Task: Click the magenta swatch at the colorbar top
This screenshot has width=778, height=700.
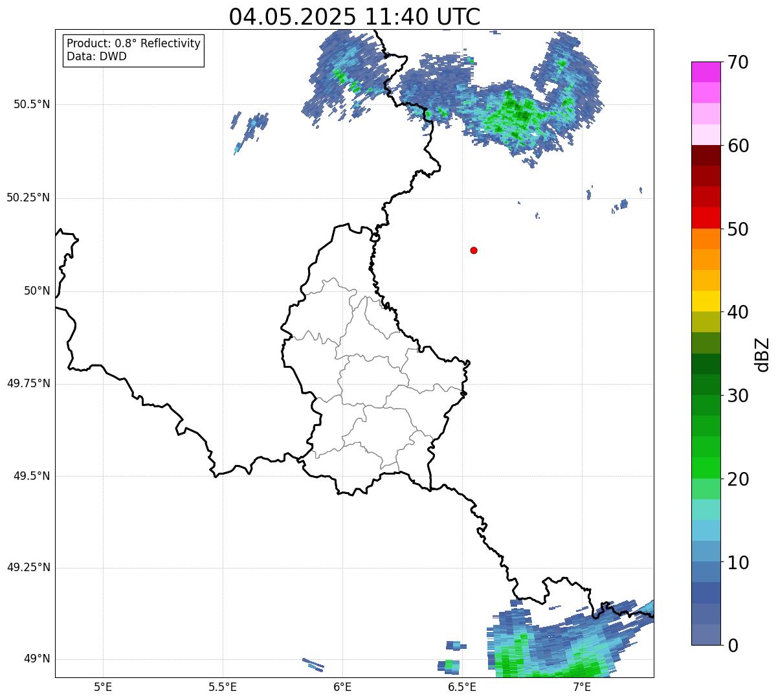Action: (x=706, y=72)
